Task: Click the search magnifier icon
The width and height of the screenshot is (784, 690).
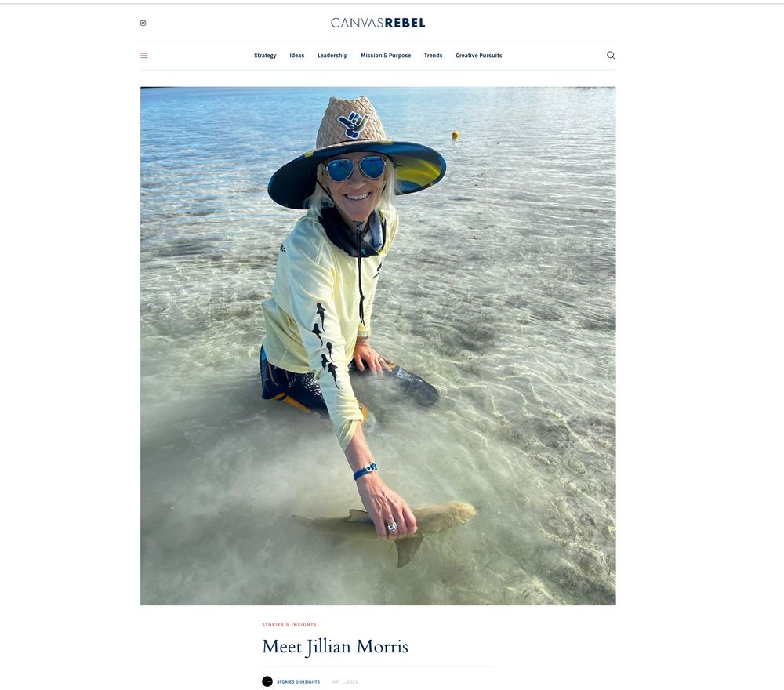Action: coord(611,55)
